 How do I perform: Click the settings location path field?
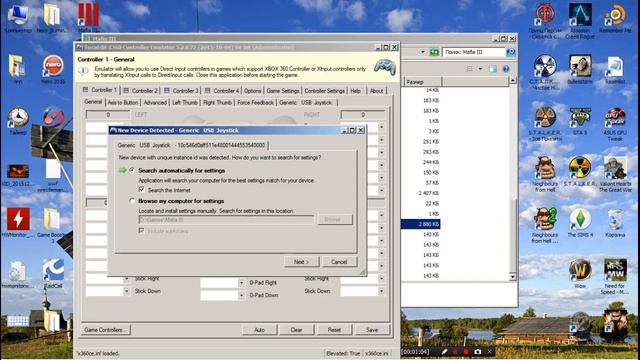(x=227, y=220)
